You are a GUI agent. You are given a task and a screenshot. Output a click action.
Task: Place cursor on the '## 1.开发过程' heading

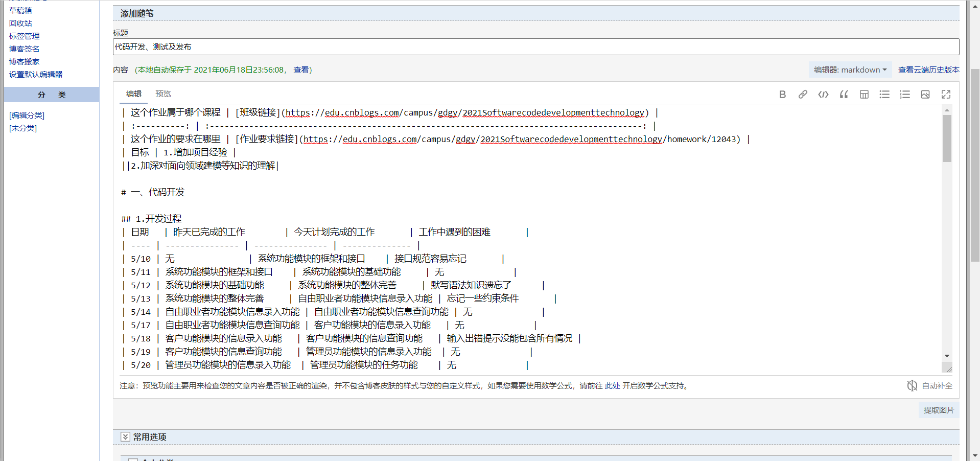coord(151,219)
